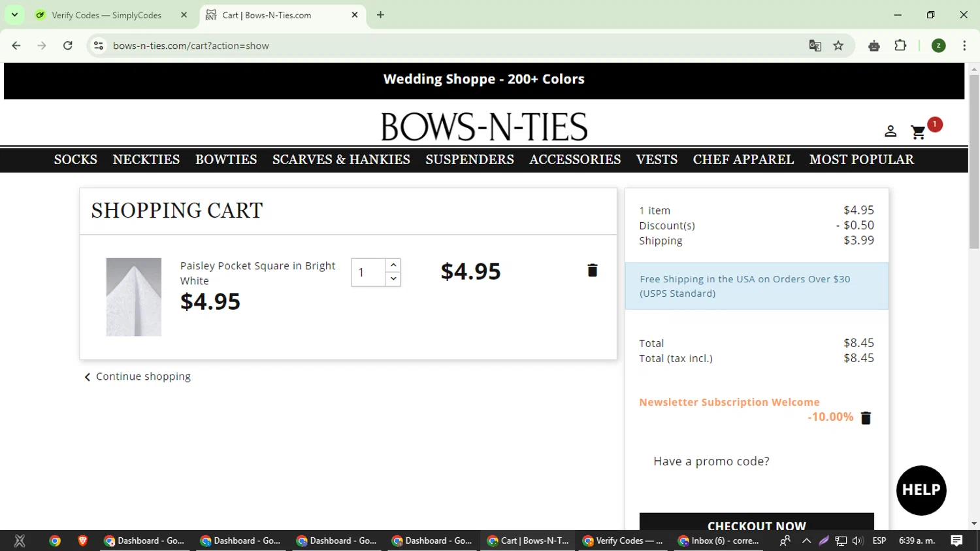Viewport: 980px width, 551px height.
Task: Click the page vertical scrollbar
Action: pos(974,162)
